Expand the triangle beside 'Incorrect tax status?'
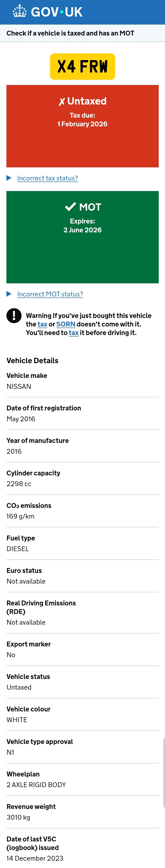Image resolution: width=165 pixels, height=868 pixels. 9,178
